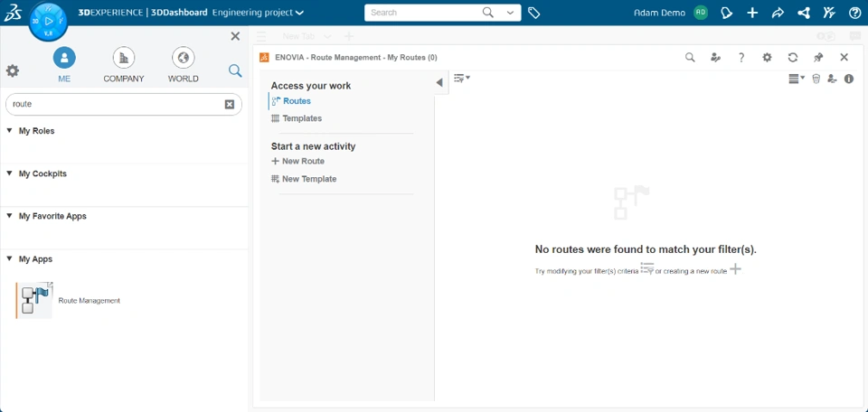Click the tag (6WTags) icon
Image resolution: width=868 pixels, height=412 pixels.
click(x=534, y=13)
